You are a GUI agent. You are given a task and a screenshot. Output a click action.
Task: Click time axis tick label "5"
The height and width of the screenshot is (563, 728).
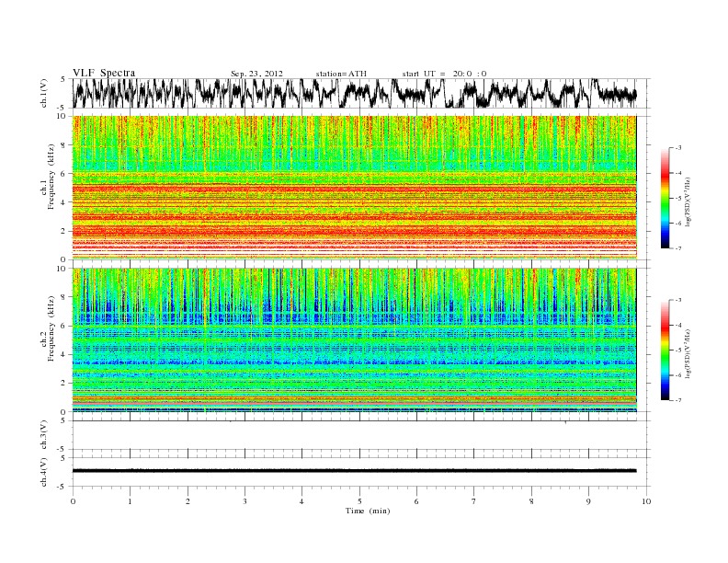[x=359, y=501]
